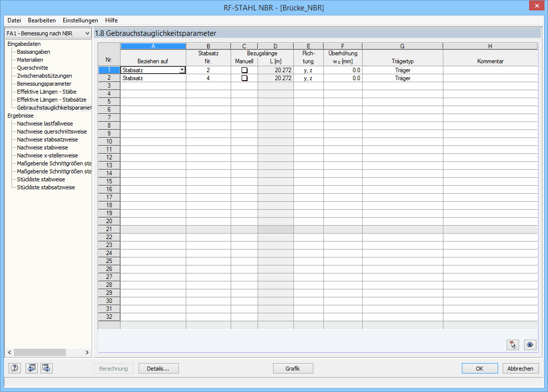Image resolution: width=548 pixels, height=392 pixels.
Task: Enable Manuell checkbox in row 1
Action: click(x=244, y=70)
